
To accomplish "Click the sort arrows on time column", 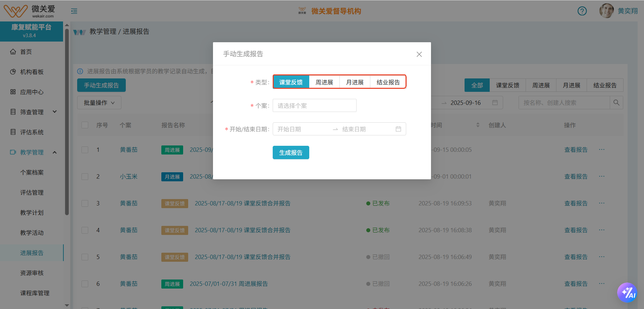I will (478, 125).
